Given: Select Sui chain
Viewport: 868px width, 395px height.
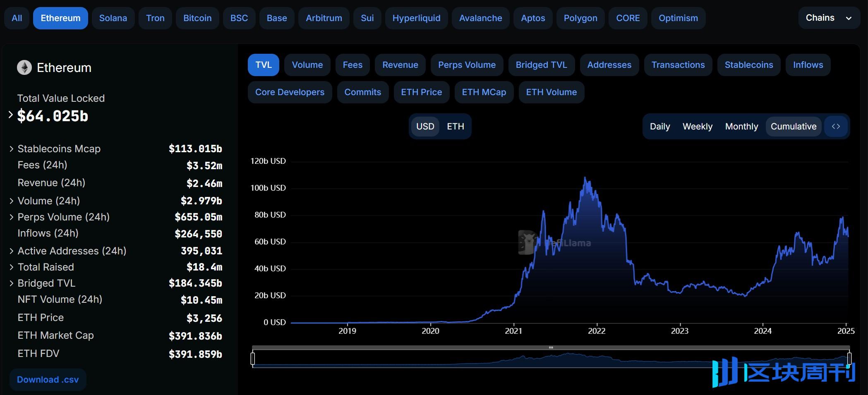Looking at the screenshot, I should click(367, 18).
